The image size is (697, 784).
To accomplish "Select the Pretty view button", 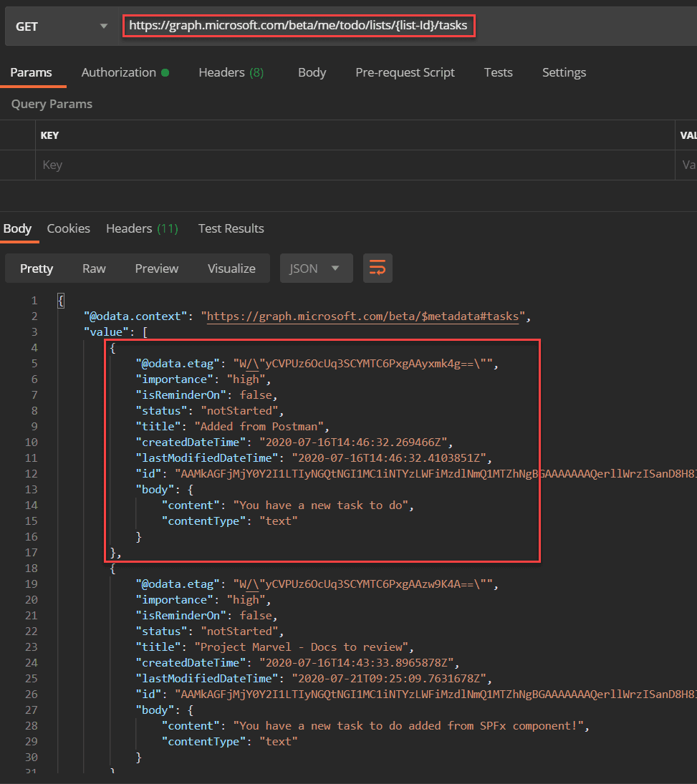I will tap(37, 268).
